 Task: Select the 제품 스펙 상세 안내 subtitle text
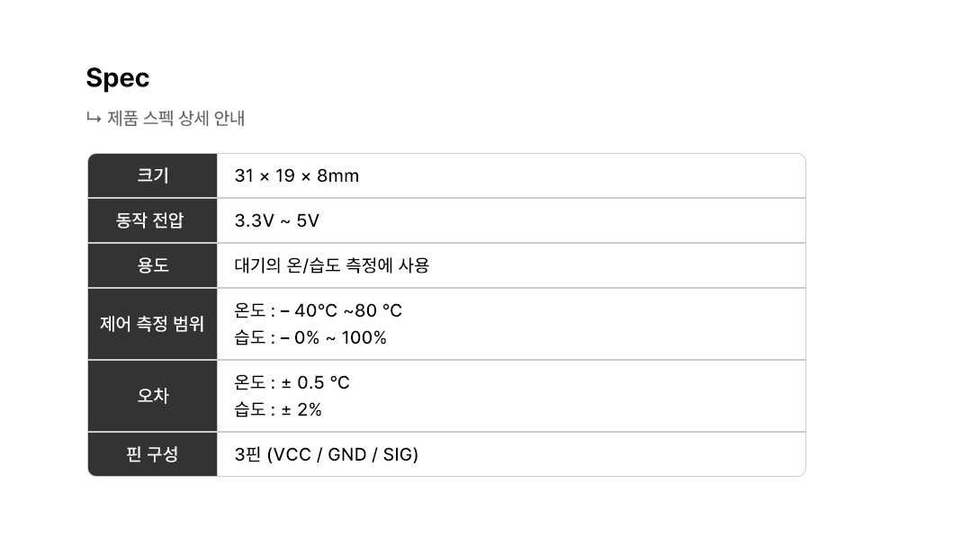pos(176,118)
